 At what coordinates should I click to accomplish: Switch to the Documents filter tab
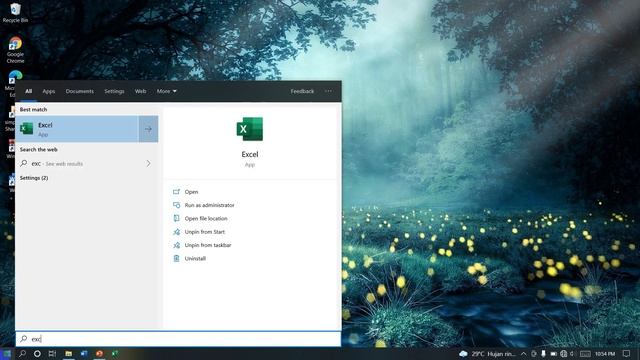80,91
